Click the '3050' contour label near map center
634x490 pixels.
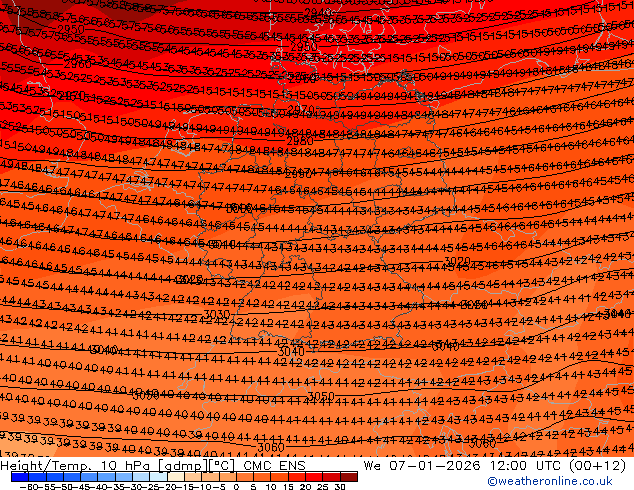(321, 396)
